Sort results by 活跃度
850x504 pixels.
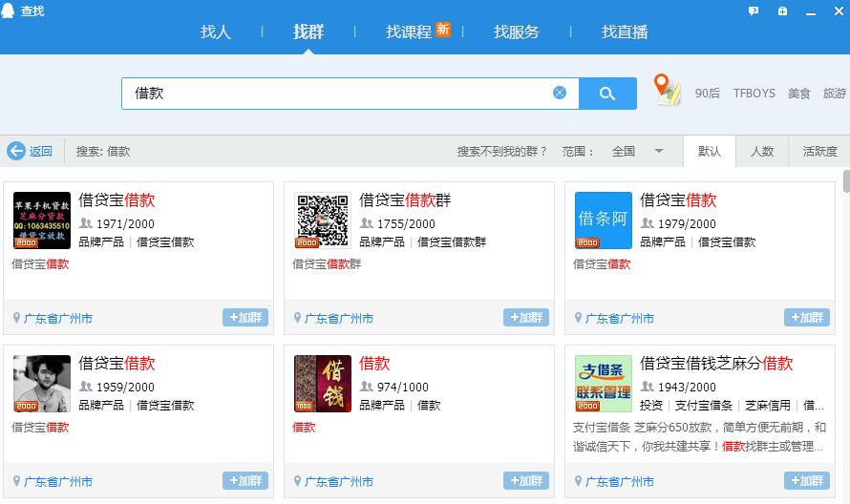pyautogui.click(x=819, y=151)
